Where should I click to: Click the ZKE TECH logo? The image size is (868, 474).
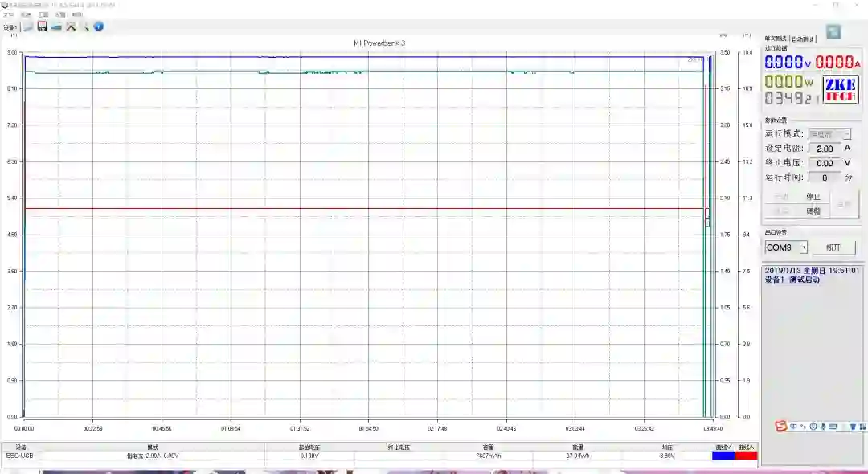(841, 90)
